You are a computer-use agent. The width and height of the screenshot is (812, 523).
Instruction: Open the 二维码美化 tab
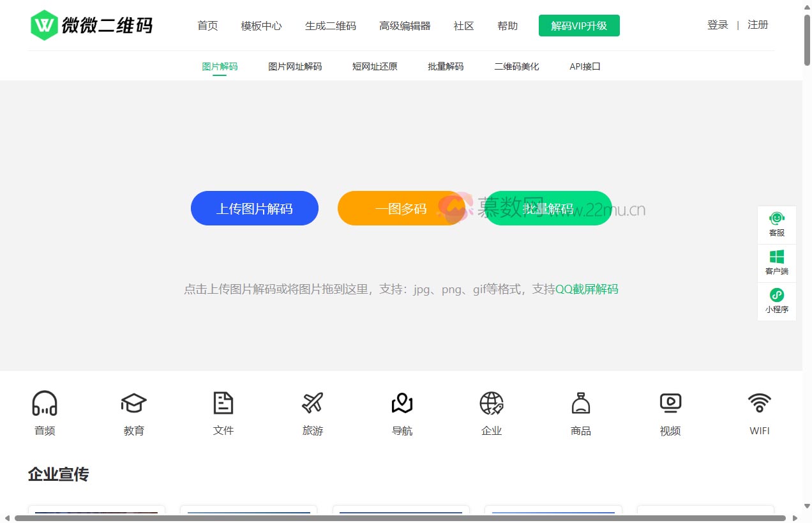click(516, 66)
